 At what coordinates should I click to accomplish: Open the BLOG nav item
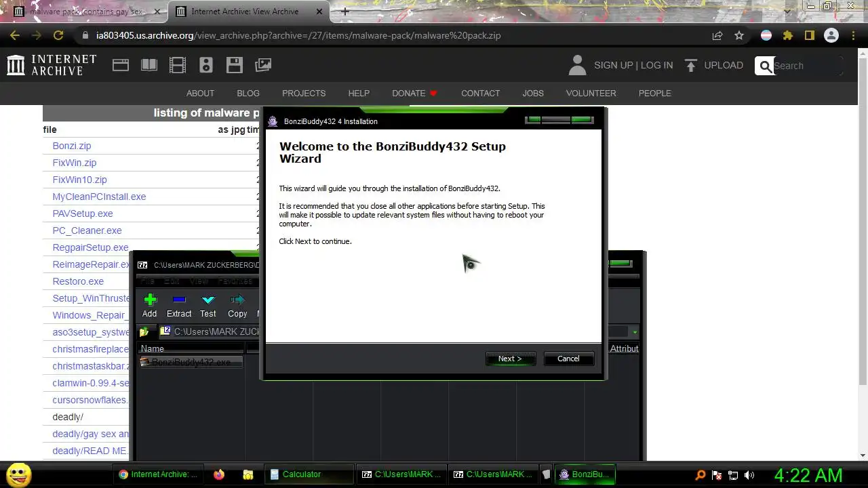[x=248, y=94]
